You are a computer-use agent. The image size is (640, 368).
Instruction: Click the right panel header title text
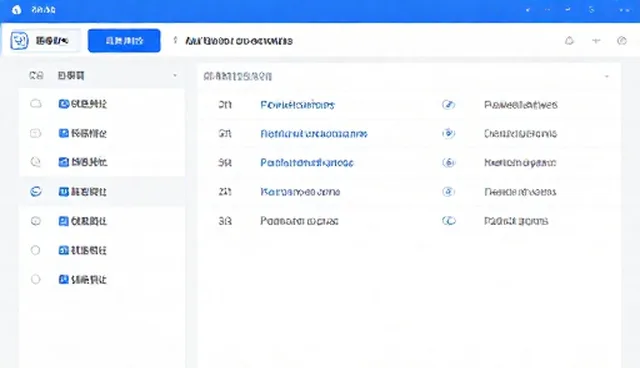coord(238,76)
